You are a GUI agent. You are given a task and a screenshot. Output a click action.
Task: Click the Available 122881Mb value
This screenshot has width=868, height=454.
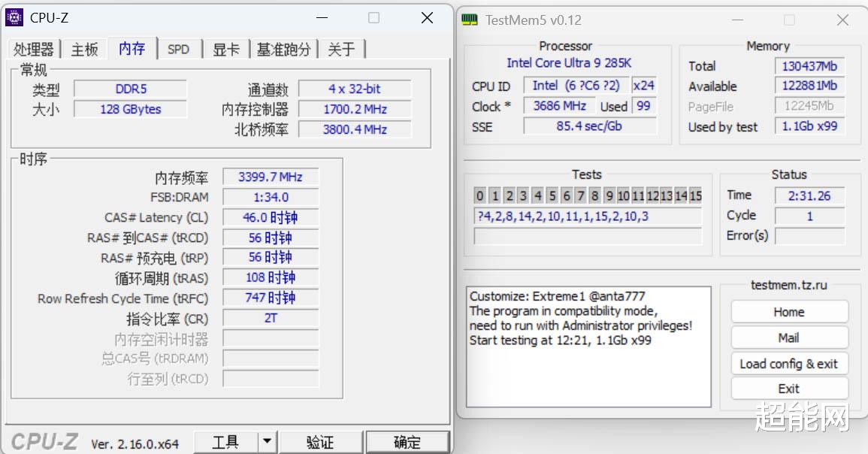[x=809, y=86]
